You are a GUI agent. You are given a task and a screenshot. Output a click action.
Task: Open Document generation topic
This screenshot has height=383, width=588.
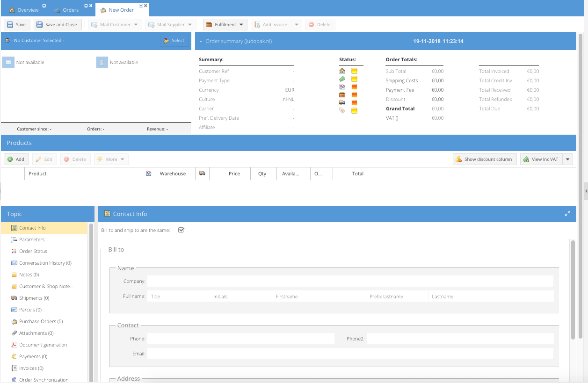[44, 345]
